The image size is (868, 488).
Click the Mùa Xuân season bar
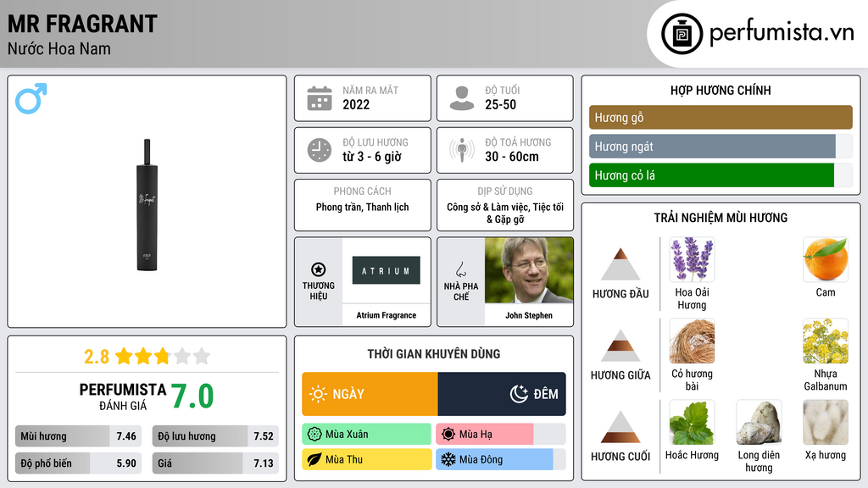pyautogui.click(x=366, y=435)
